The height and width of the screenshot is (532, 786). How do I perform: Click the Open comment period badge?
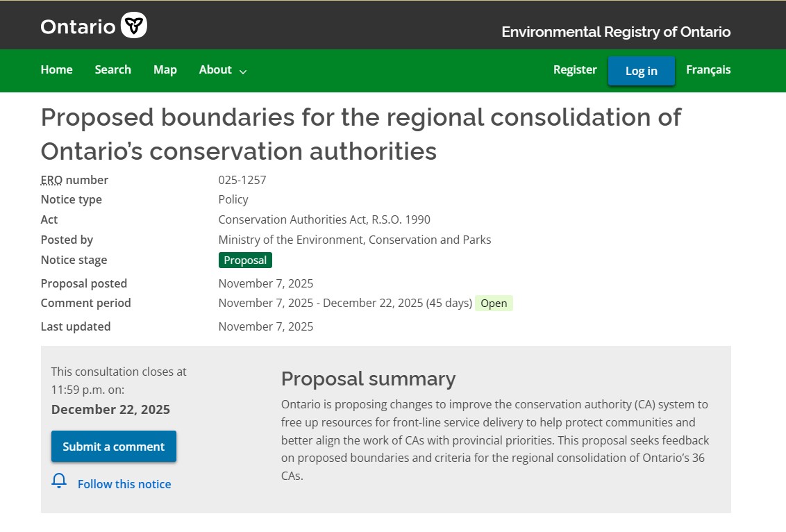[494, 304]
